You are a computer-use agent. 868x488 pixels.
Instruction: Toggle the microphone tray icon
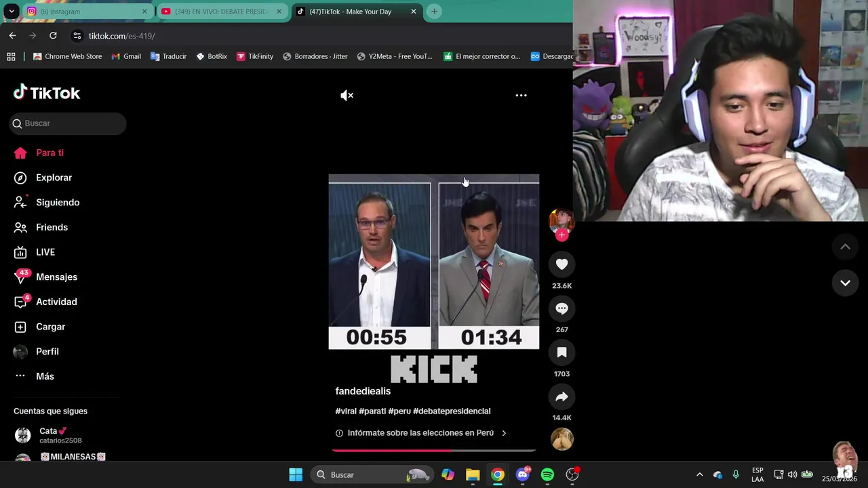(x=736, y=474)
